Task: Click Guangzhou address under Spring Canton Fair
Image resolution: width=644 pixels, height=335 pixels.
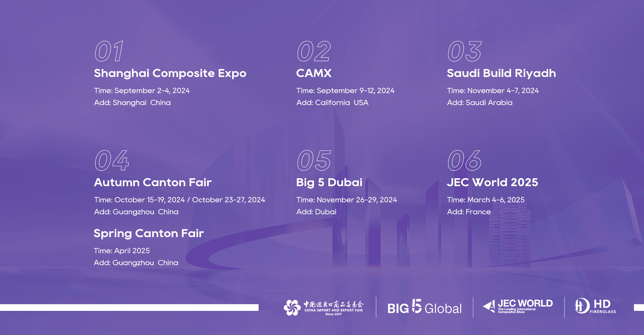Action: point(136,263)
